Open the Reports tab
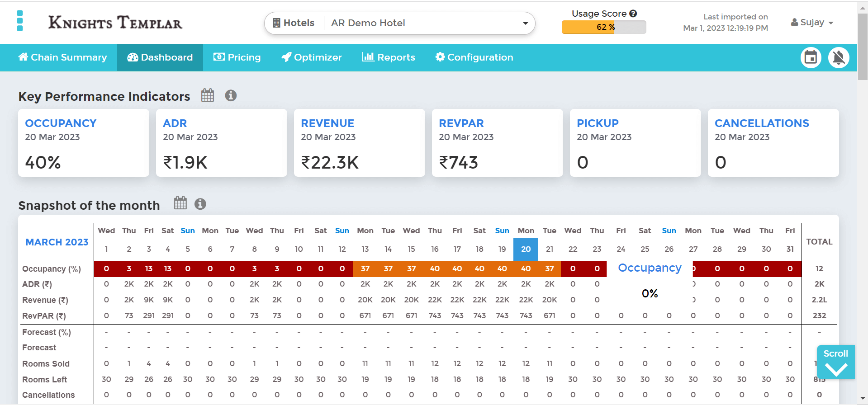The image size is (868, 405). (x=389, y=57)
